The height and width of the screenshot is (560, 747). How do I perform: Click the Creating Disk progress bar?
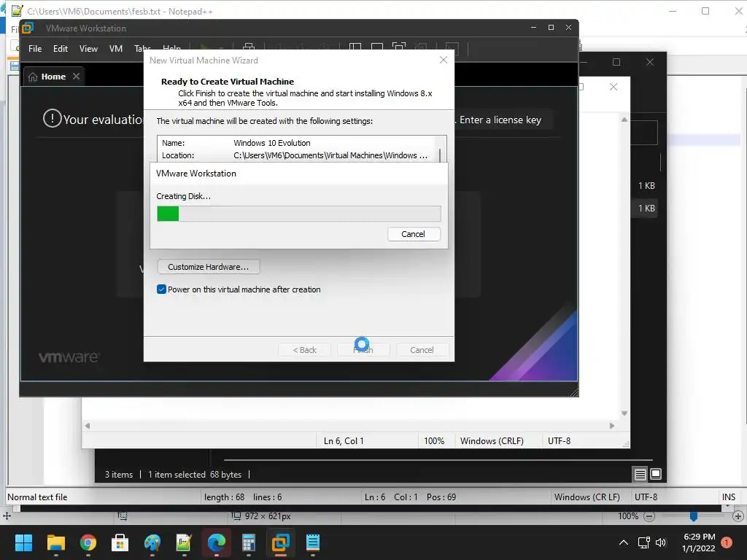298,214
